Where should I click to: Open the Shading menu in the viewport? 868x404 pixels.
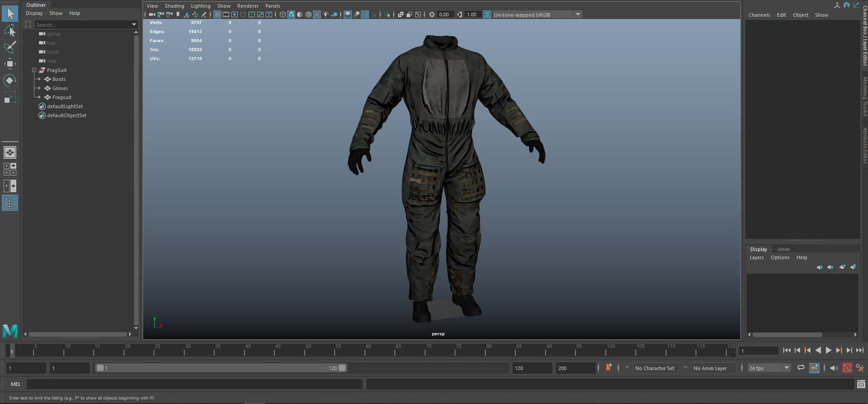pos(174,5)
